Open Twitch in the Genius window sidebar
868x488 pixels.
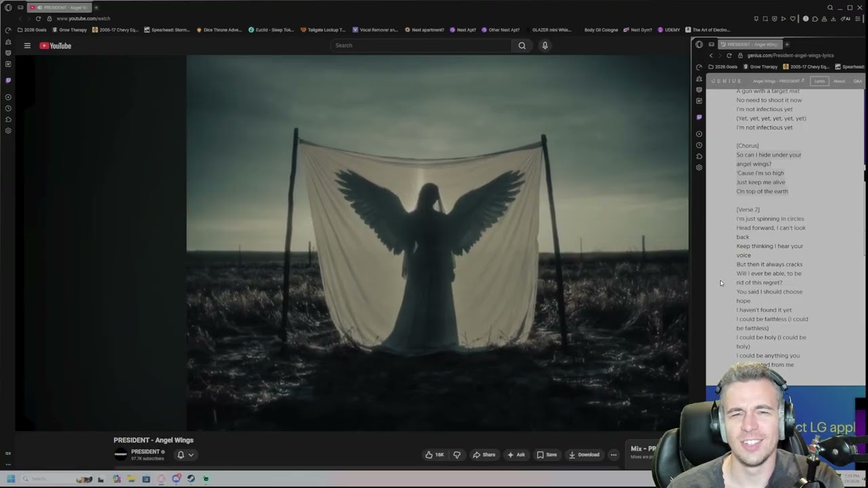coord(699,117)
